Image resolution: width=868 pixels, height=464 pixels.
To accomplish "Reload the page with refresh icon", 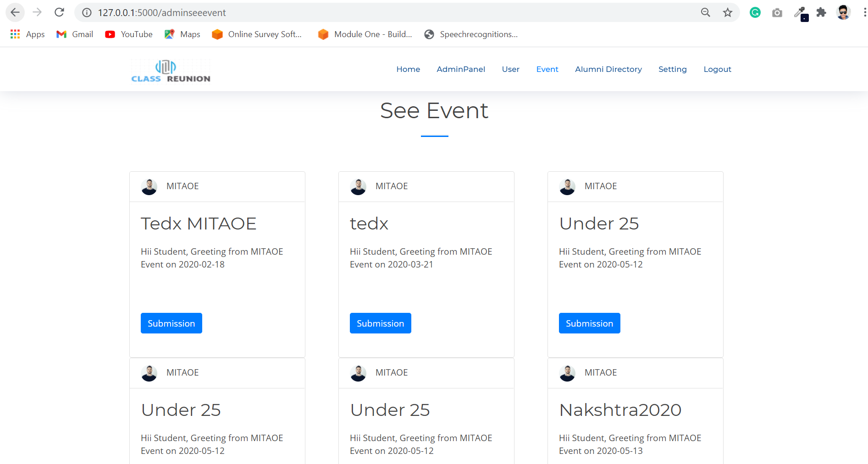I will 59,12.
